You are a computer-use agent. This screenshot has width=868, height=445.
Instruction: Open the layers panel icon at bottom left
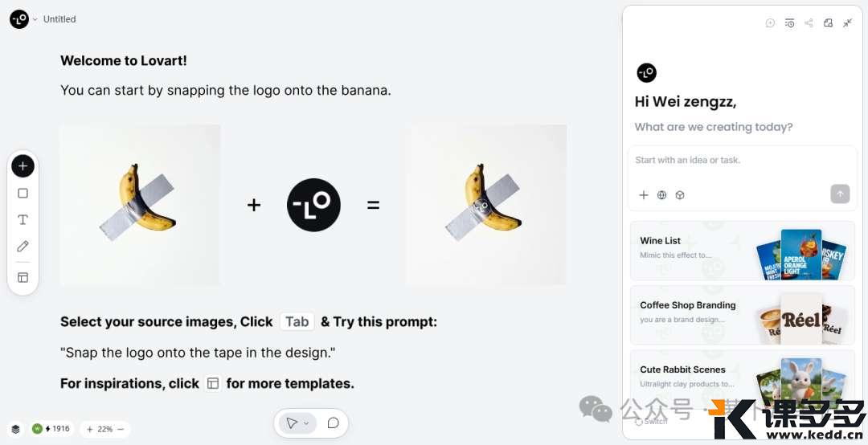pos(15,429)
